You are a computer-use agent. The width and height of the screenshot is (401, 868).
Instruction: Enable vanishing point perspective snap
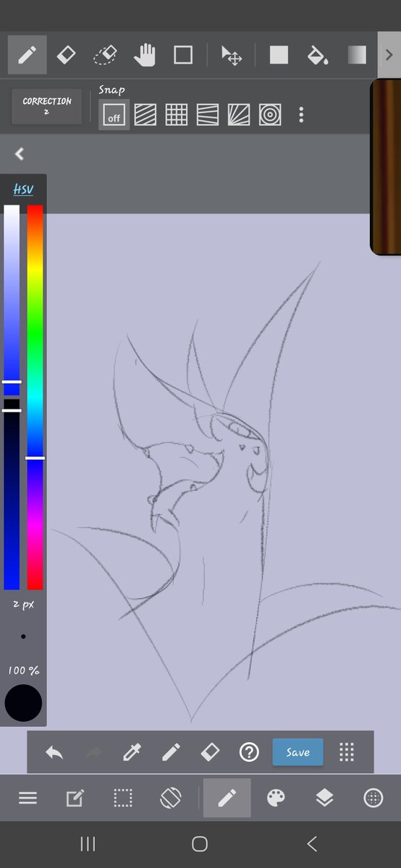208,114
